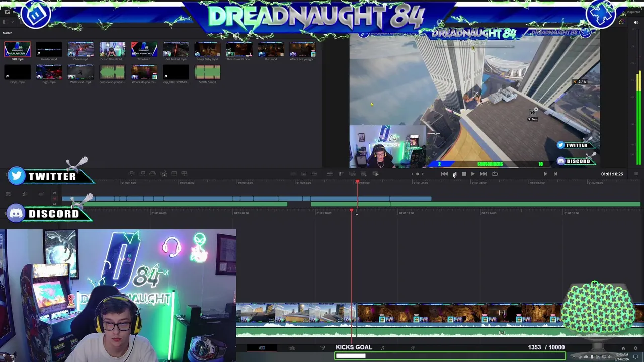Switch to the Deliver rocket page
The width and height of the screenshot is (644, 362).
click(413, 347)
